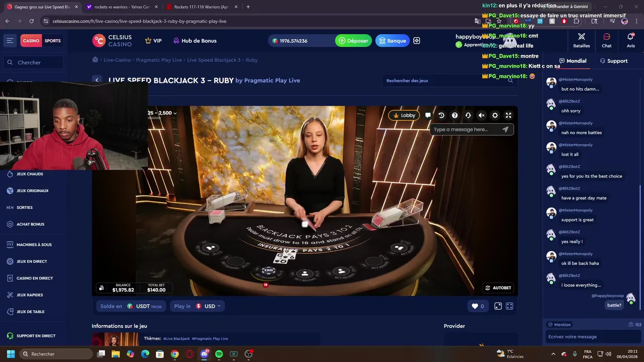Screen dimensions: 644x362
Task: Favorite the game with heart button
Action: (477, 306)
